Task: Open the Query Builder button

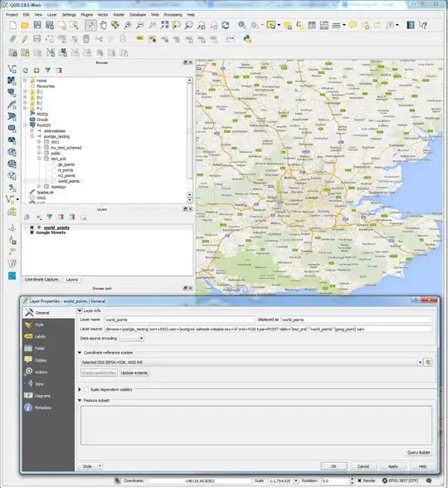Action: [x=419, y=452]
